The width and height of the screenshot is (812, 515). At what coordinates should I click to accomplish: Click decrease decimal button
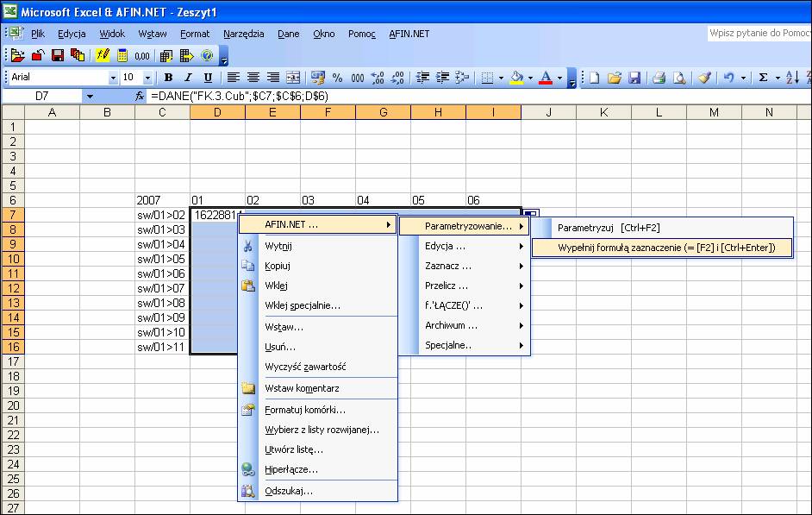coord(397,78)
